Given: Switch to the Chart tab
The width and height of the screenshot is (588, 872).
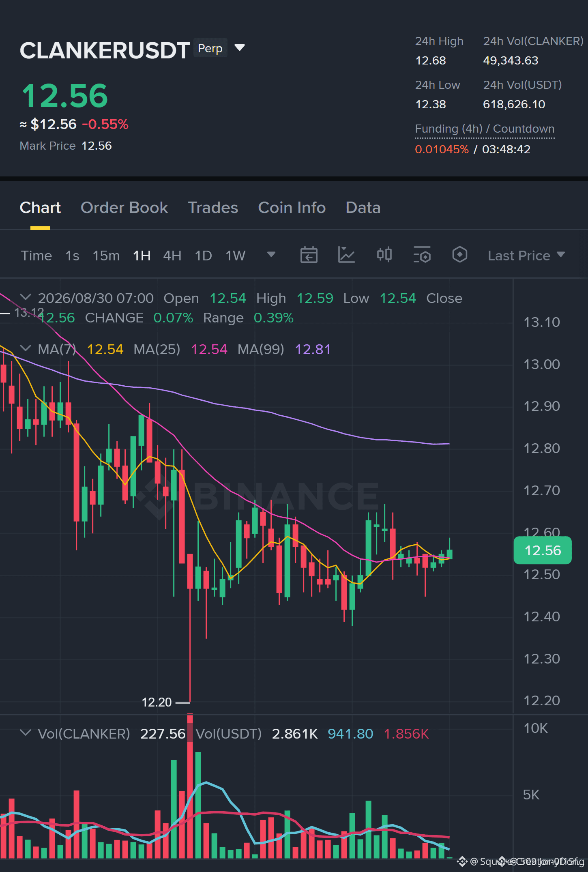Looking at the screenshot, I should coord(40,208).
